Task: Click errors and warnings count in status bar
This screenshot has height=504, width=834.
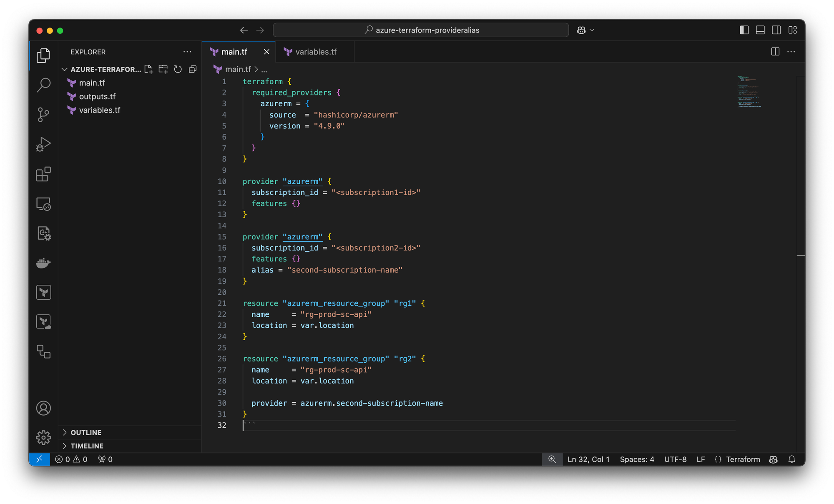Action: [71, 459]
